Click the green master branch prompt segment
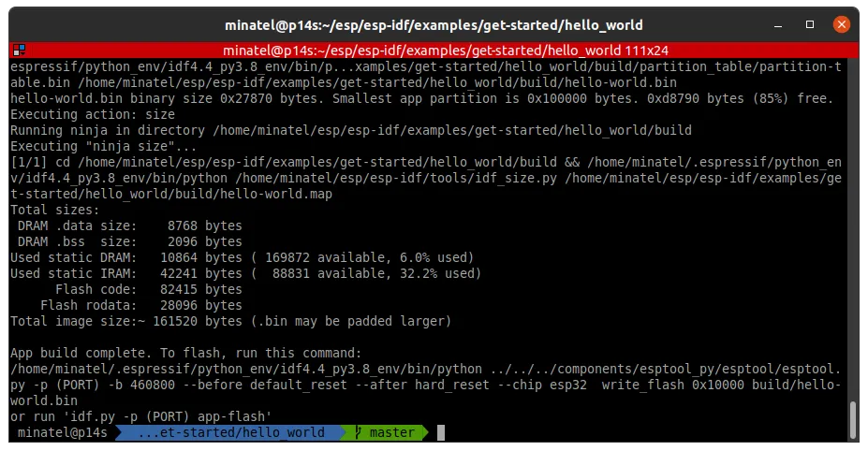Screen dimensions: 868x451 pos(390,432)
